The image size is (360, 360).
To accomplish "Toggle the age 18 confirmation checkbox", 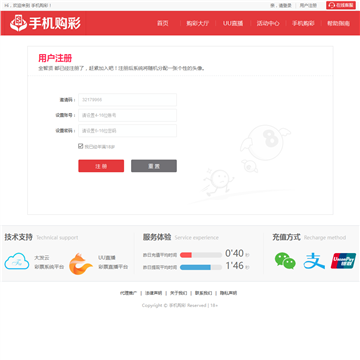I will click(x=80, y=146).
